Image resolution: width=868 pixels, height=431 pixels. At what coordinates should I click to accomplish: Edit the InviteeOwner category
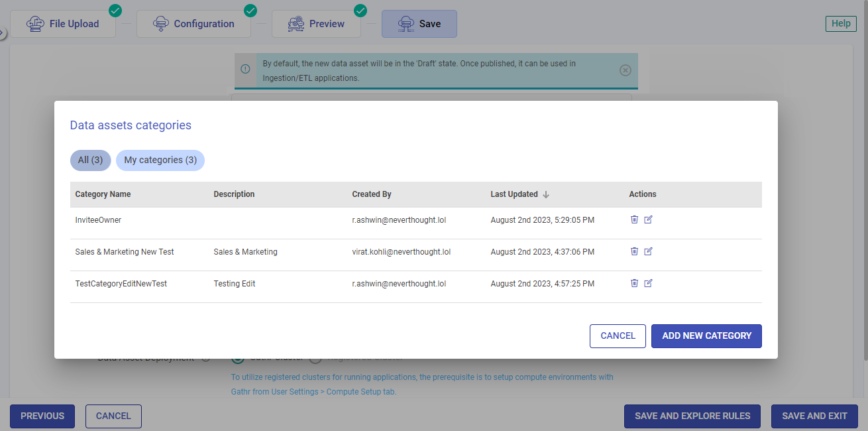point(648,219)
